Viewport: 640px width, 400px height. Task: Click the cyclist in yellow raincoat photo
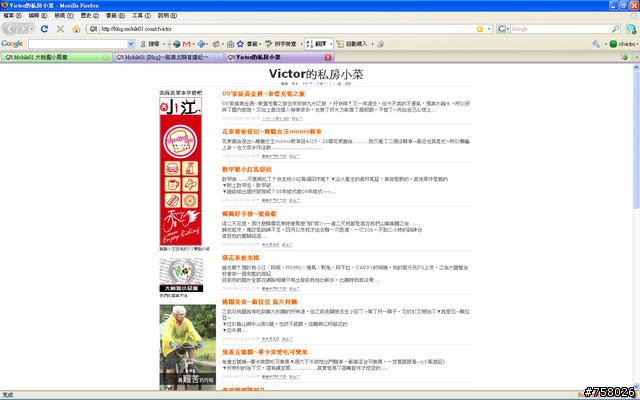188,347
